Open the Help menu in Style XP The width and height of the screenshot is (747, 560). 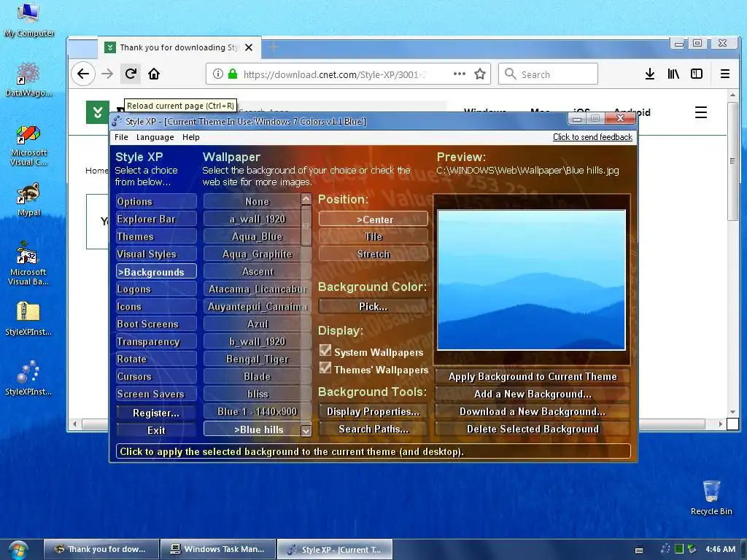click(191, 137)
